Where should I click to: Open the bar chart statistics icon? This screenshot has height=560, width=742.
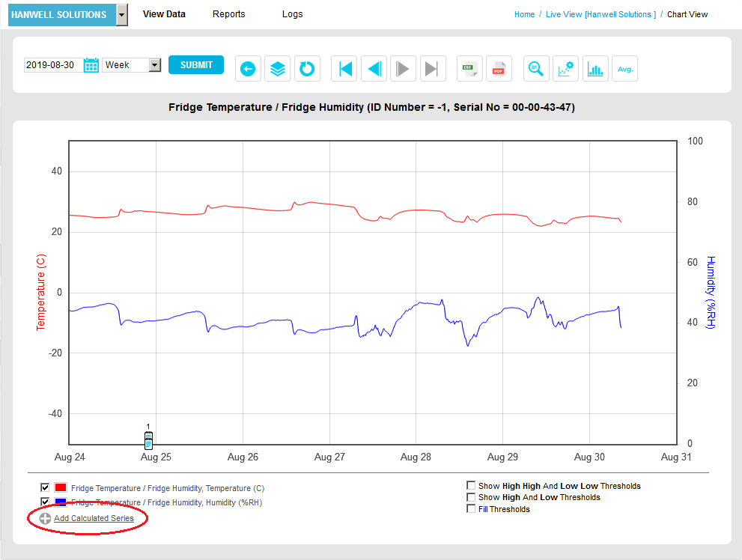pos(595,69)
